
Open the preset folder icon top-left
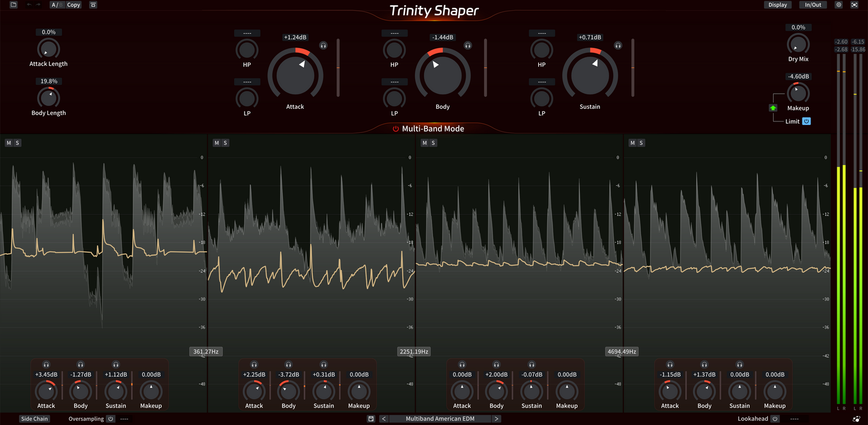click(13, 4)
